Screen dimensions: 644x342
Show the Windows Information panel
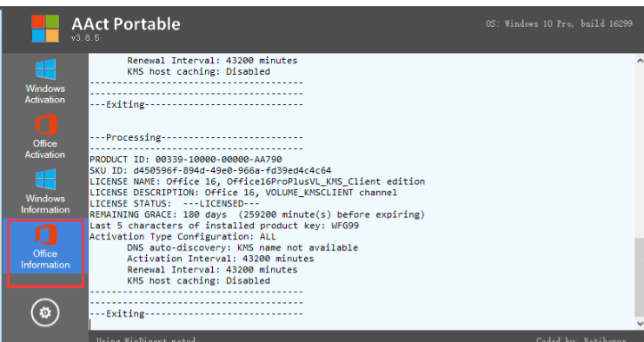45,191
